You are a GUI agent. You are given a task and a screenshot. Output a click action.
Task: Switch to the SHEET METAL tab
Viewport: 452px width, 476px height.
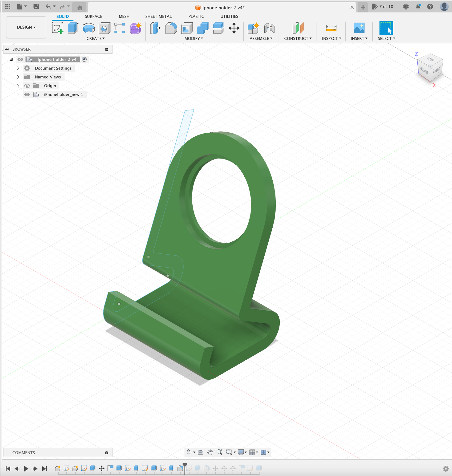click(158, 16)
